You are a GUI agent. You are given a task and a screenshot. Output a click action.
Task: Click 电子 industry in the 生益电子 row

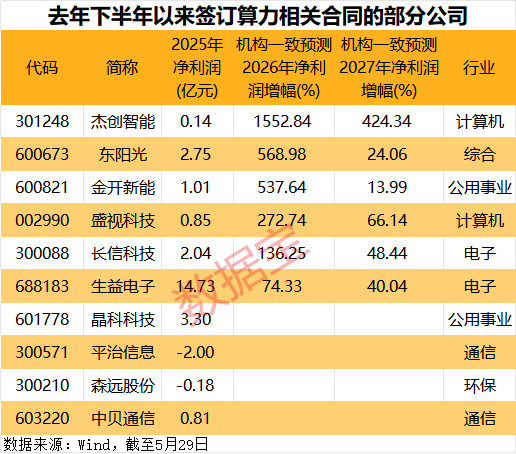tap(479, 286)
